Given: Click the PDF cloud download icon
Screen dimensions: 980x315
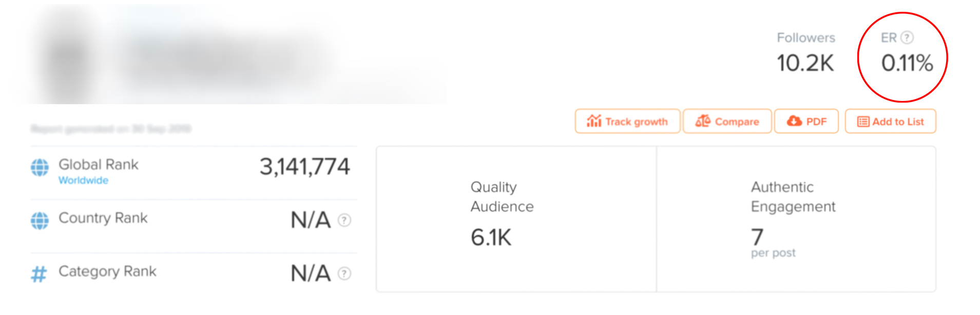Looking at the screenshot, I should [x=794, y=121].
